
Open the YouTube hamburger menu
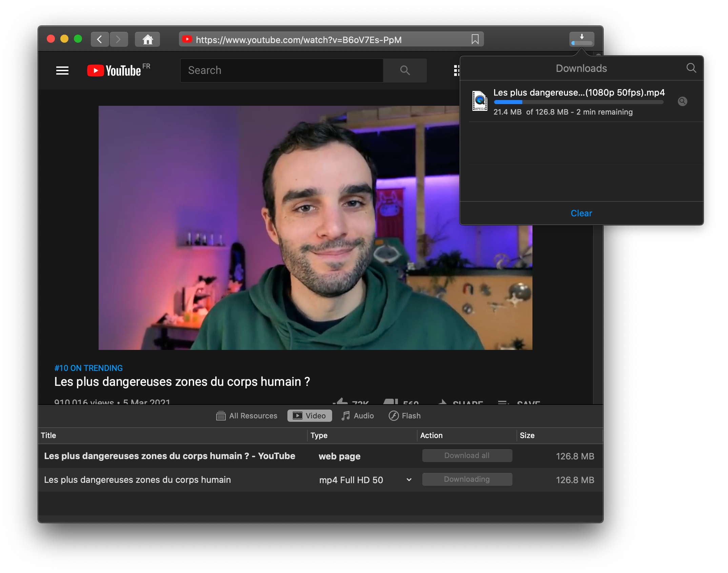pyautogui.click(x=62, y=71)
